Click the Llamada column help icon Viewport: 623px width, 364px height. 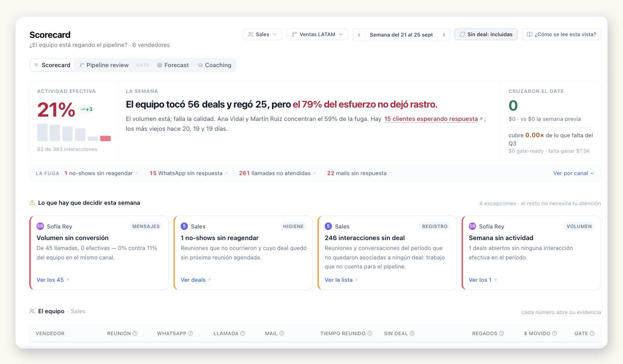(x=243, y=333)
